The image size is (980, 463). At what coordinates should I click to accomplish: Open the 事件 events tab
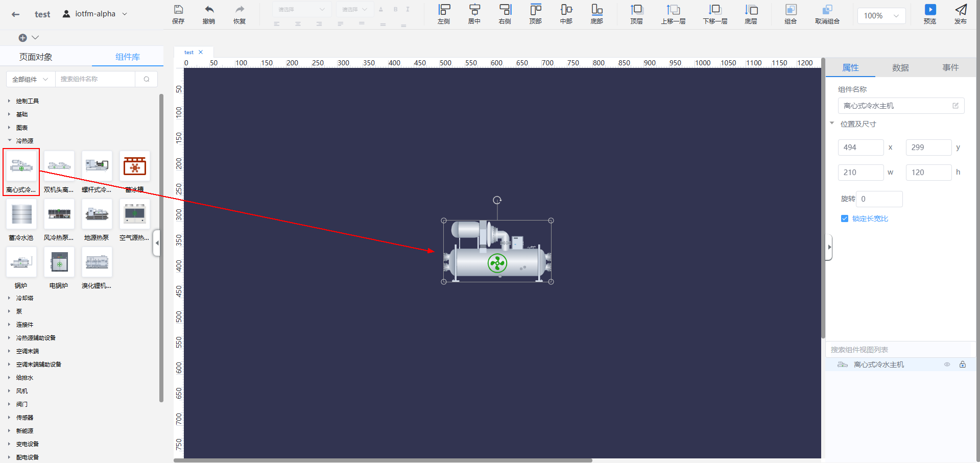950,67
